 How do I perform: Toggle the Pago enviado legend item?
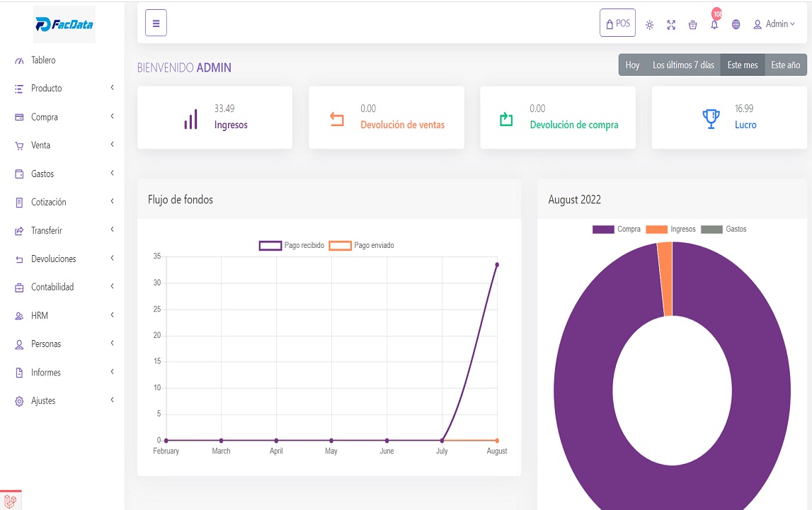(x=360, y=244)
